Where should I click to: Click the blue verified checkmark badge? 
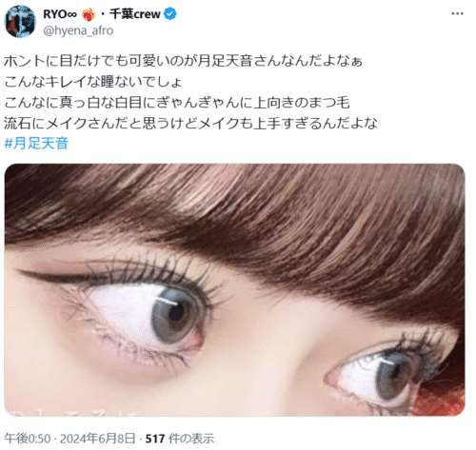tap(170, 14)
